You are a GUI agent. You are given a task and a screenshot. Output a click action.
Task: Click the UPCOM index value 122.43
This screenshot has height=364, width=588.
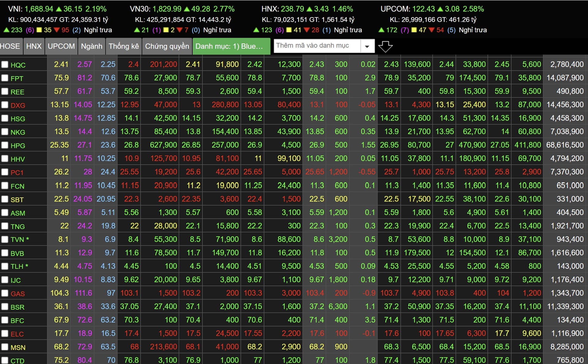pyautogui.click(x=423, y=9)
